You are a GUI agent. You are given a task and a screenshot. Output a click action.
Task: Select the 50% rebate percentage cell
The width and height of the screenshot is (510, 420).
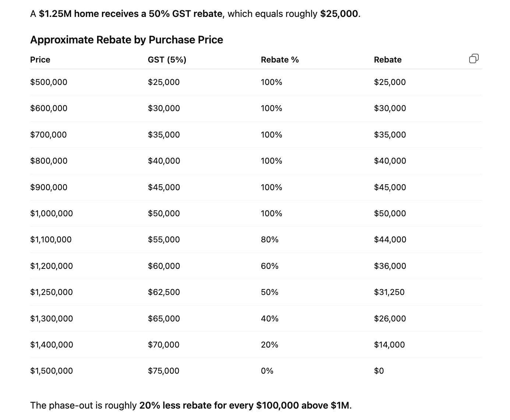tap(269, 292)
